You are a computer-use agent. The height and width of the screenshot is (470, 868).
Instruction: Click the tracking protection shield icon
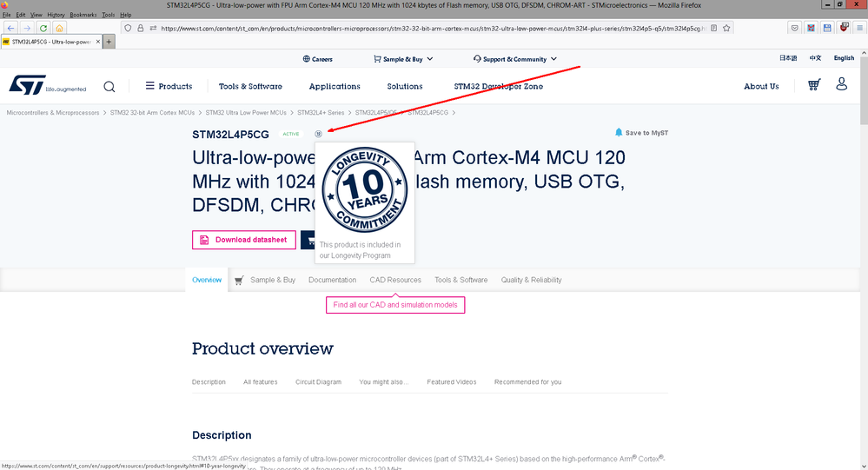pyautogui.click(x=128, y=28)
